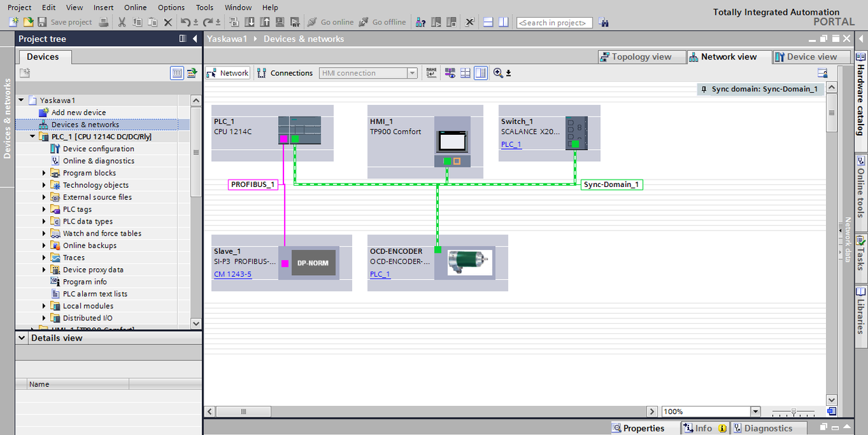Viewport: 868px width, 435px height.
Task: Click PLC_1 link on OCD-ENCODER device
Action: point(380,274)
